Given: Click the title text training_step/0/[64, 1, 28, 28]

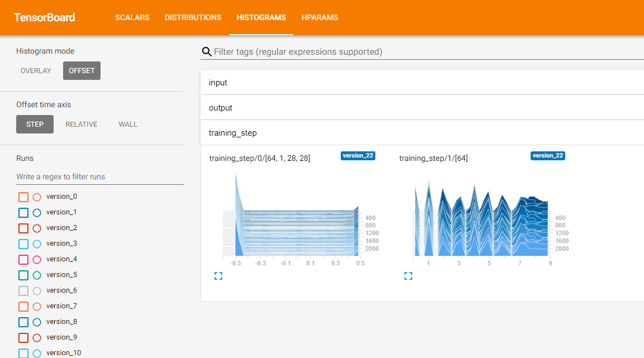Looking at the screenshot, I should click(260, 158).
